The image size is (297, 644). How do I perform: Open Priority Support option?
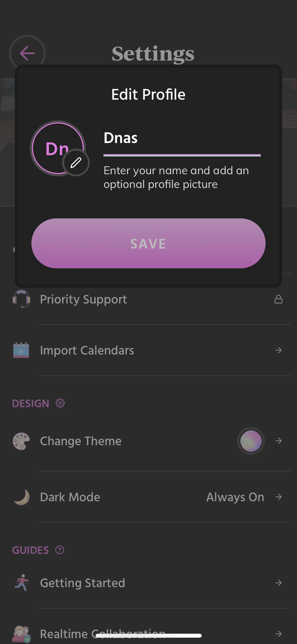(x=83, y=299)
